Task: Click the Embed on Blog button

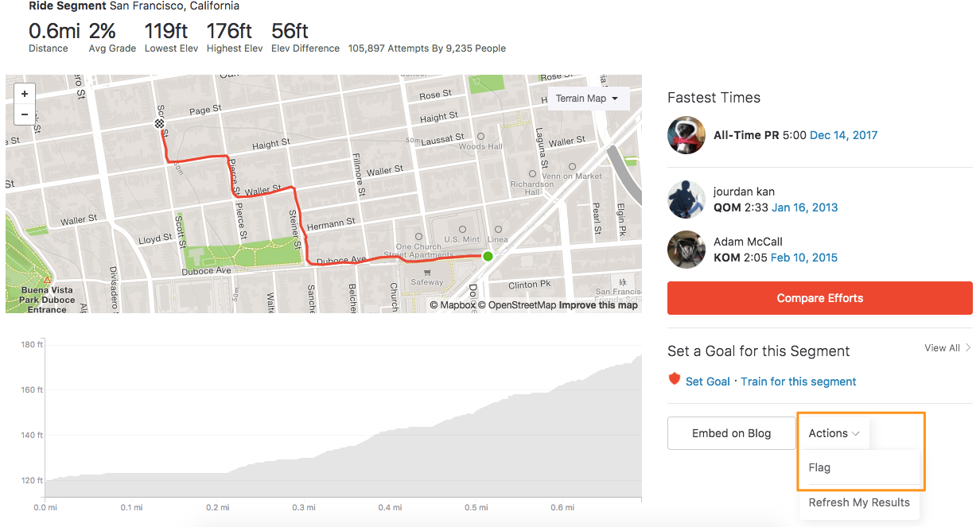Action: (x=731, y=432)
